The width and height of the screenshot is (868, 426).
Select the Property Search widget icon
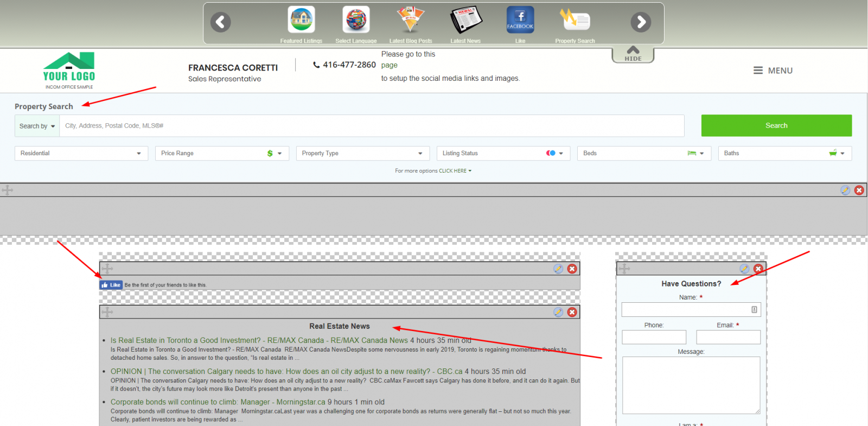[575, 20]
